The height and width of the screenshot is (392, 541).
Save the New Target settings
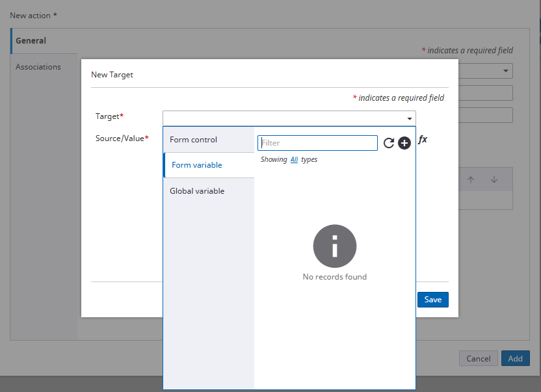click(x=432, y=299)
